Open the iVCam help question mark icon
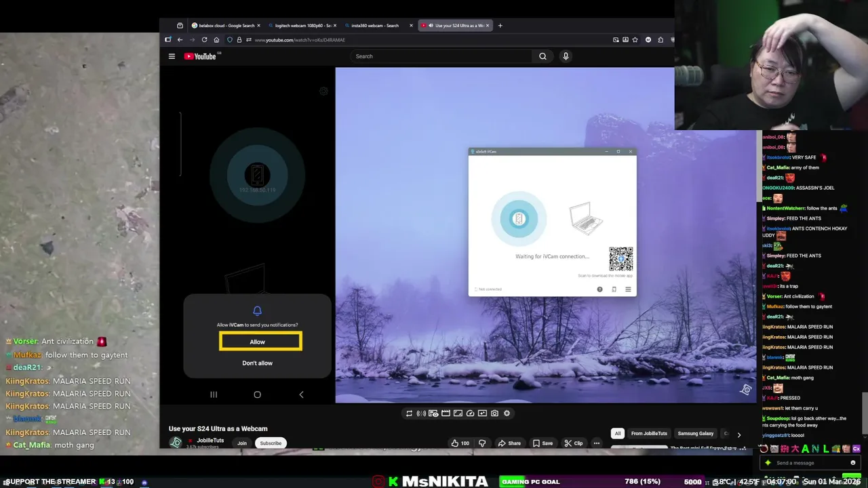Screen dimensions: 868x488 tap(599, 289)
